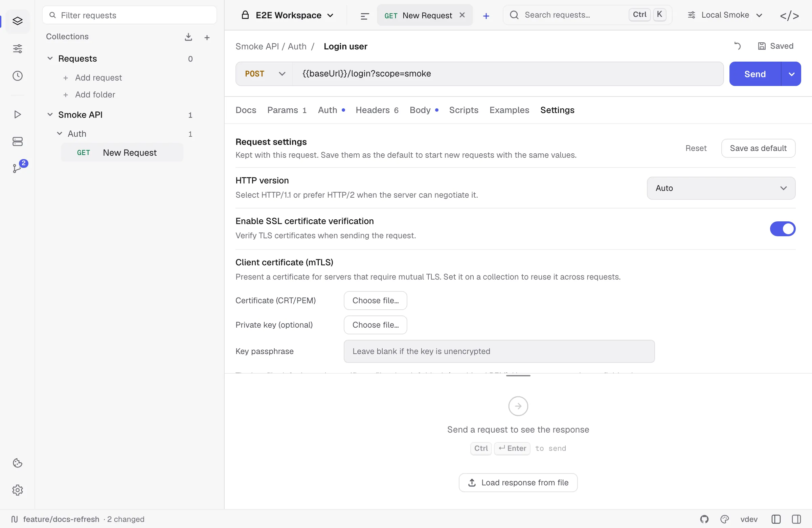Collapse the Auth folder

pos(59,133)
